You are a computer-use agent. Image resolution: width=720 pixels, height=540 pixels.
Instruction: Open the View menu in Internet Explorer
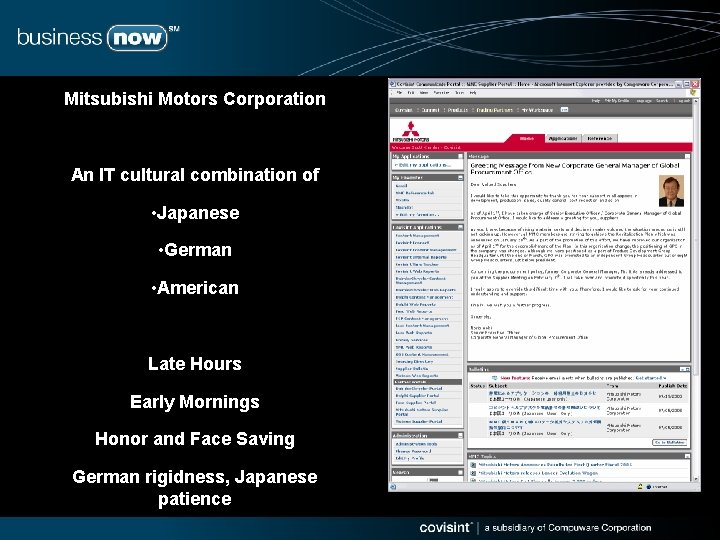point(424,93)
